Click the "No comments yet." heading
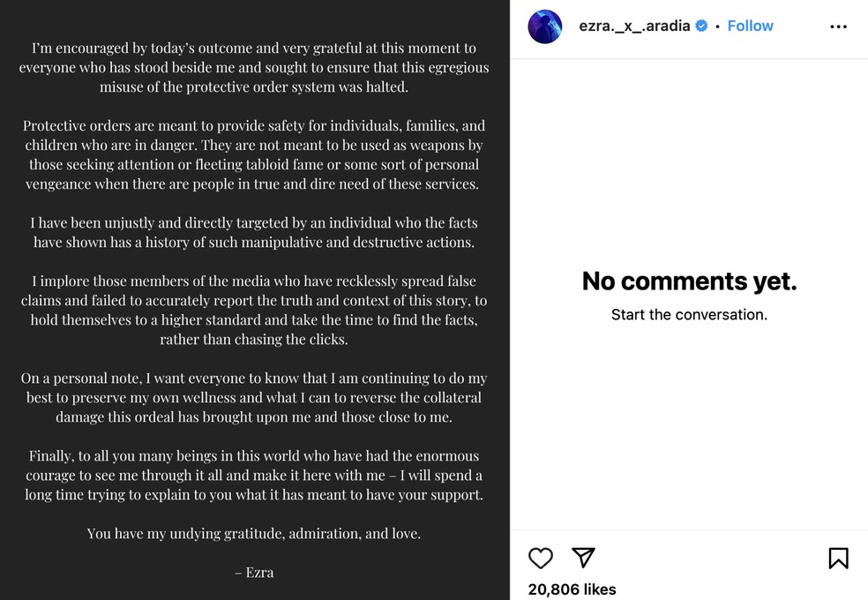This screenshot has height=600, width=868. pyautogui.click(x=689, y=281)
